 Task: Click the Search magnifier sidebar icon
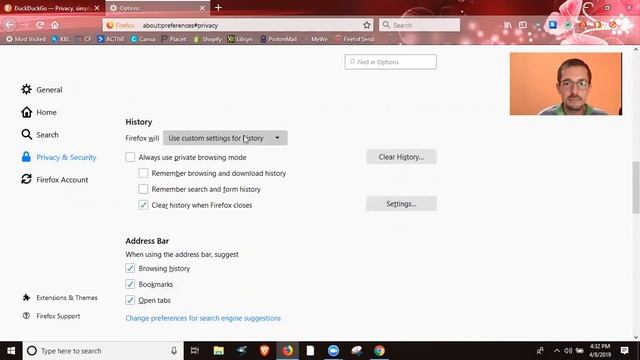pos(27,134)
